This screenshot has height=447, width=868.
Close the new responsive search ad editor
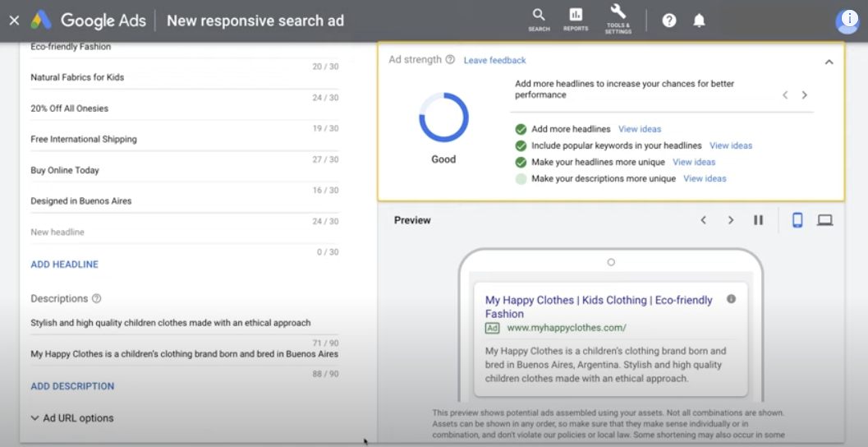pyautogui.click(x=15, y=21)
